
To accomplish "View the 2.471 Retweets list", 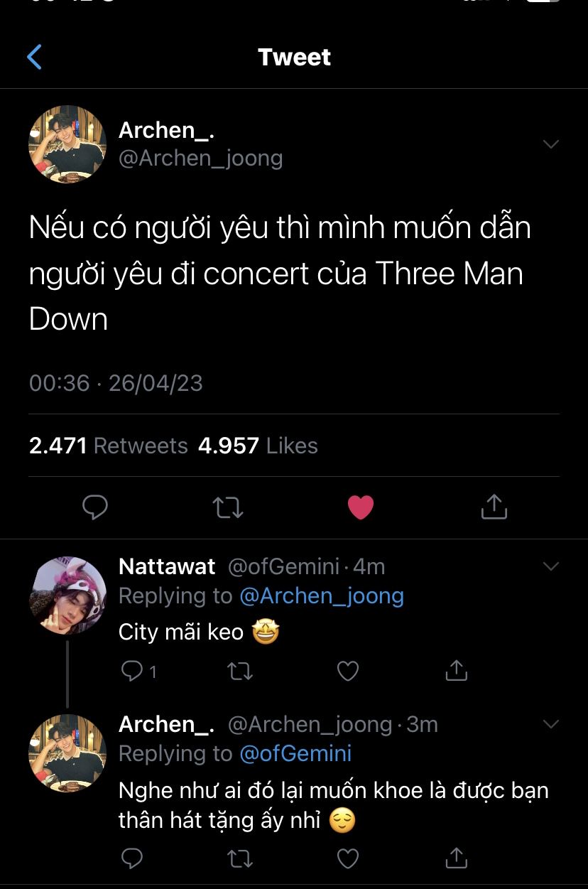I will pos(109,446).
